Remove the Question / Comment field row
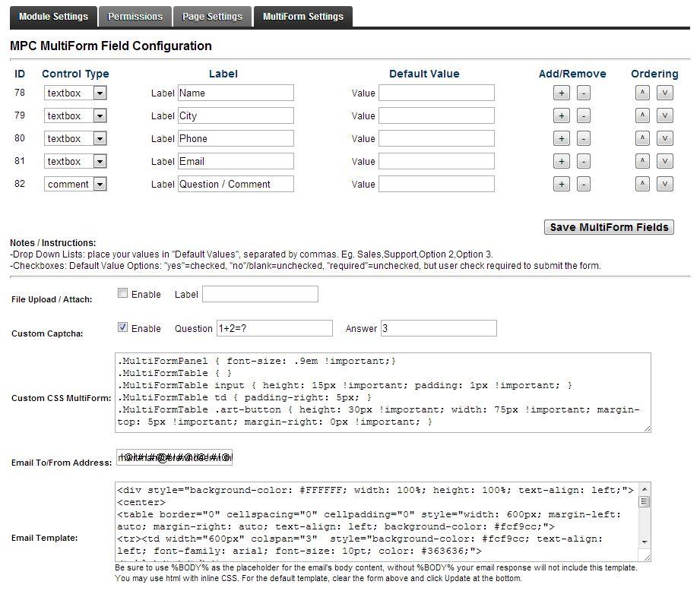Screen dimensions: 700x594 [584, 184]
